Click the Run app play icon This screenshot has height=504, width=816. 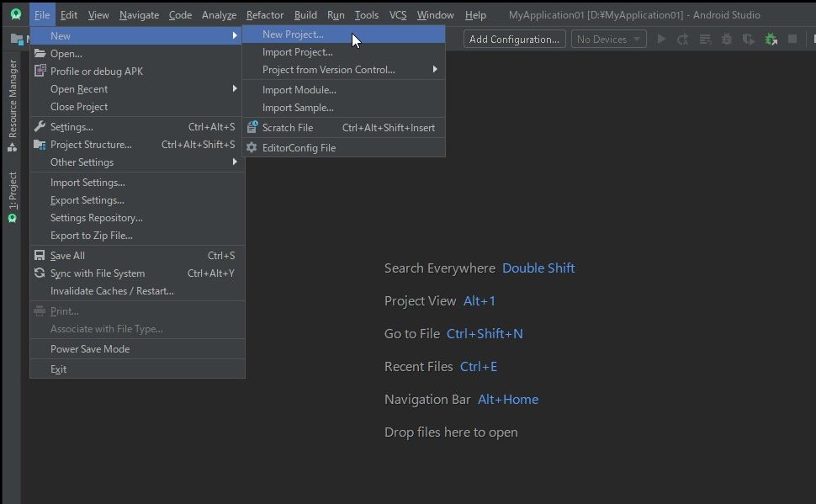coord(661,40)
